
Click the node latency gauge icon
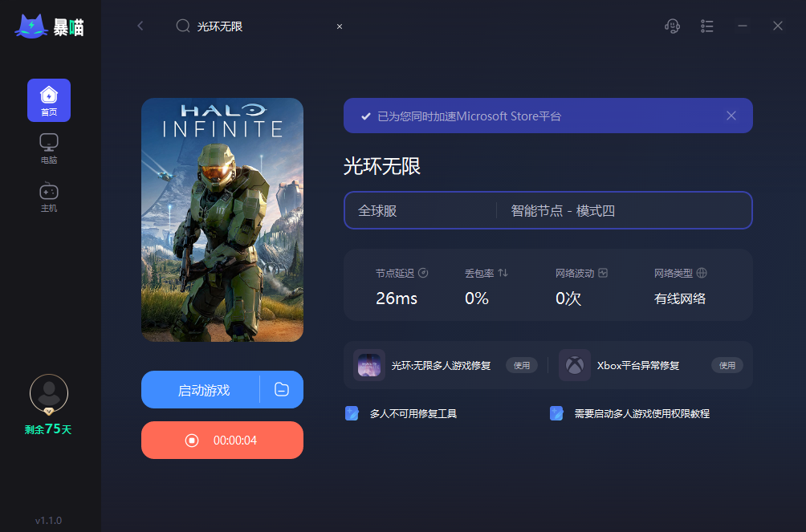(423, 273)
